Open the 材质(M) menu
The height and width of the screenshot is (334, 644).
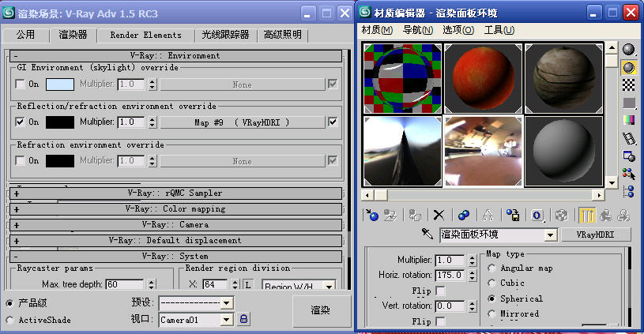coord(377,30)
